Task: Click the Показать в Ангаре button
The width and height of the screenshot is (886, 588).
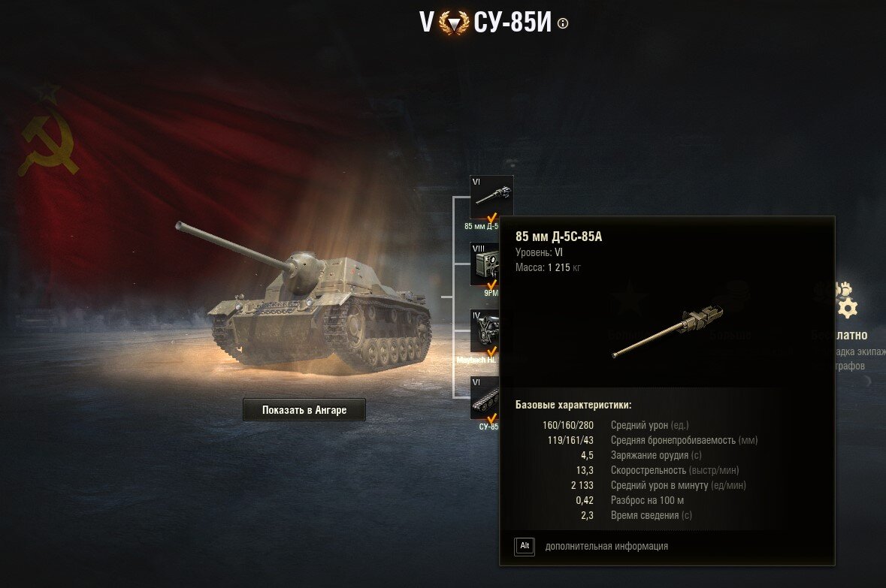Action: [x=304, y=409]
